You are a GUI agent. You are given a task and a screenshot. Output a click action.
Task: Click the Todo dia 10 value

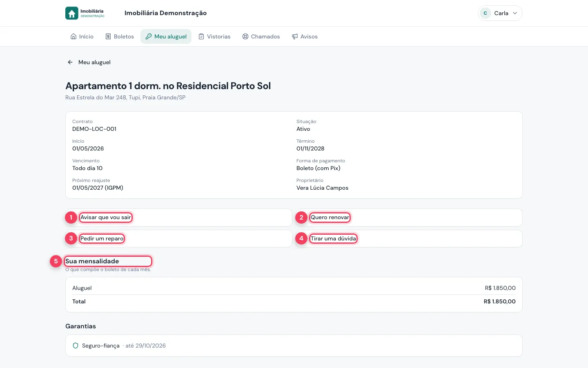[x=87, y=168]
